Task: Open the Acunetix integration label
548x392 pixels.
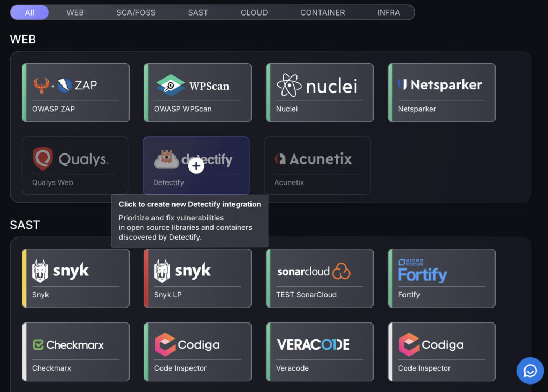Action: click(289, 182)
